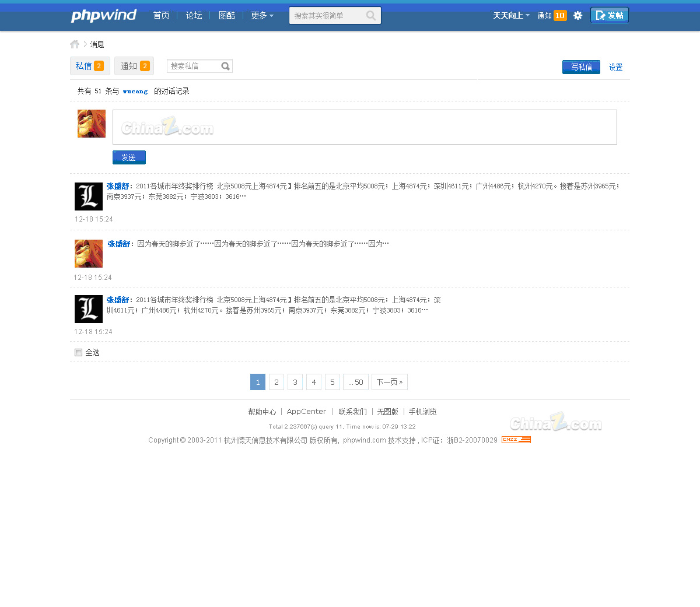Go to page 2
The width and height of the screenshot is (700, 607).
coord(276,382)
